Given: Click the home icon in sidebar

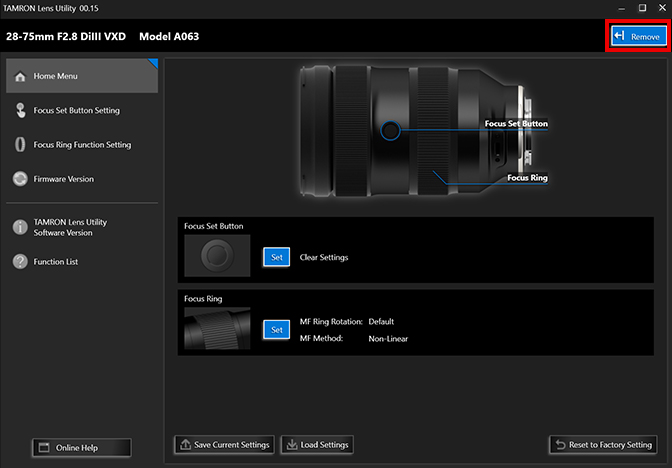Looking at the screenshot, I should (20, 77).
